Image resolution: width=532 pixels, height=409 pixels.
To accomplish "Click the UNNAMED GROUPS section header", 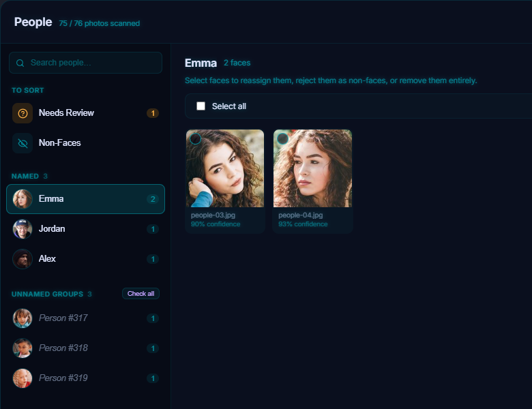I will click(x=48, y=294).
